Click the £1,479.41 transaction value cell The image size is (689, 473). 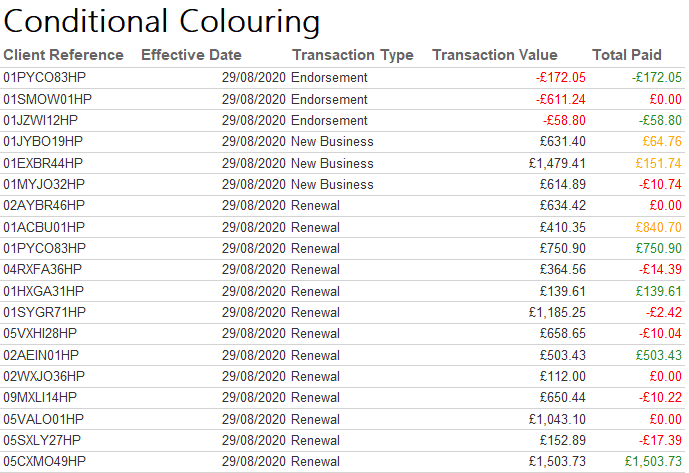click(x=558, y=163)
